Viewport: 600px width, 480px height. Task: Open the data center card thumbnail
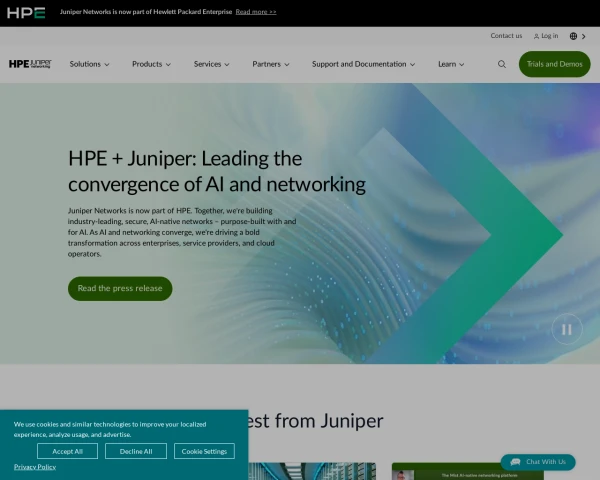coord(312,472)
